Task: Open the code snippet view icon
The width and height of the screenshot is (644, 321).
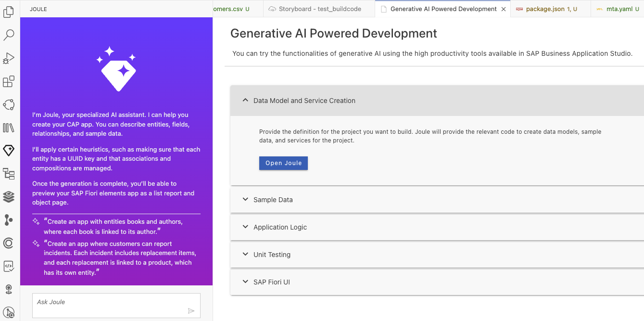Action: [x=9, y=266]
